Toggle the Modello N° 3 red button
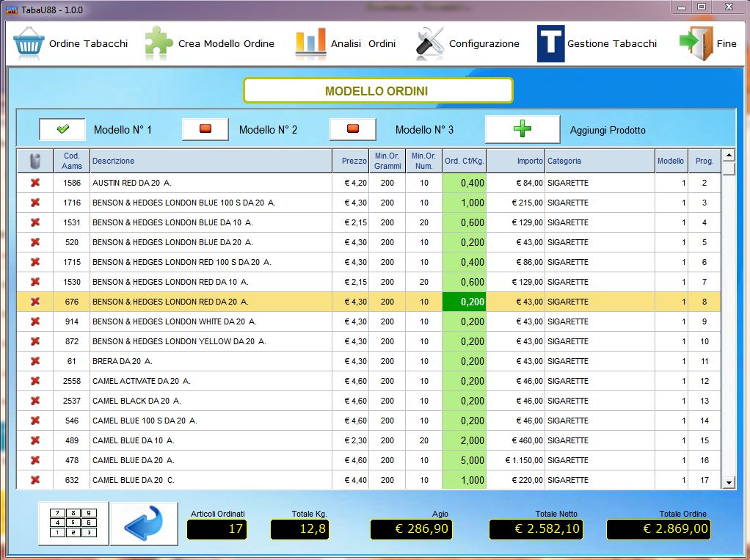The height and width of the screenshot is (560, 750). click(352, 129)
